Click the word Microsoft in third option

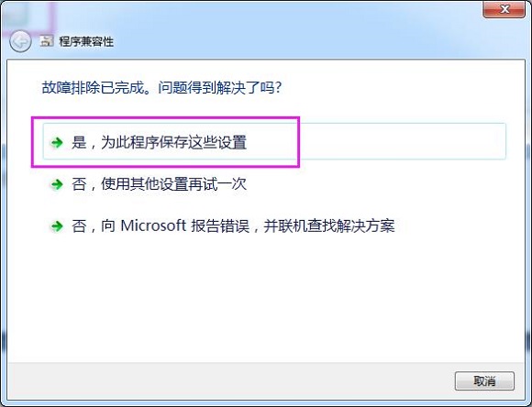point(153,225)
